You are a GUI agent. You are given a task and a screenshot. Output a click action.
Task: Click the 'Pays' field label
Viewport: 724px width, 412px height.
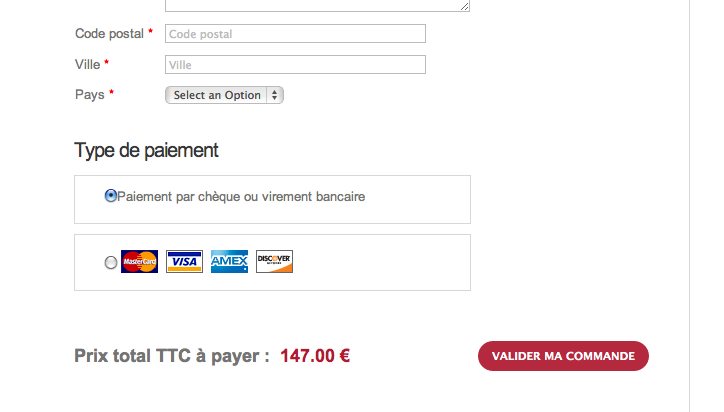[x=90, y=95]
